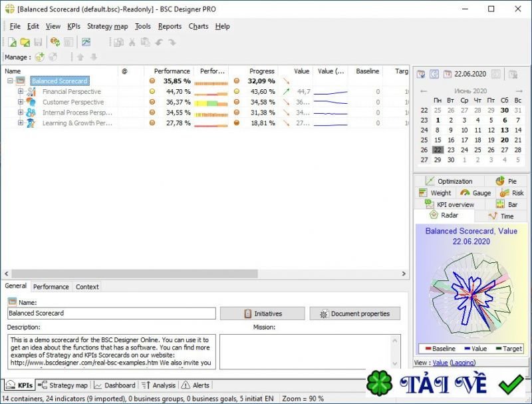Create a new scorecard document from the toolbar
This screenshot has height=404, width=532.
pyautogui.click(x=12, y=42)
